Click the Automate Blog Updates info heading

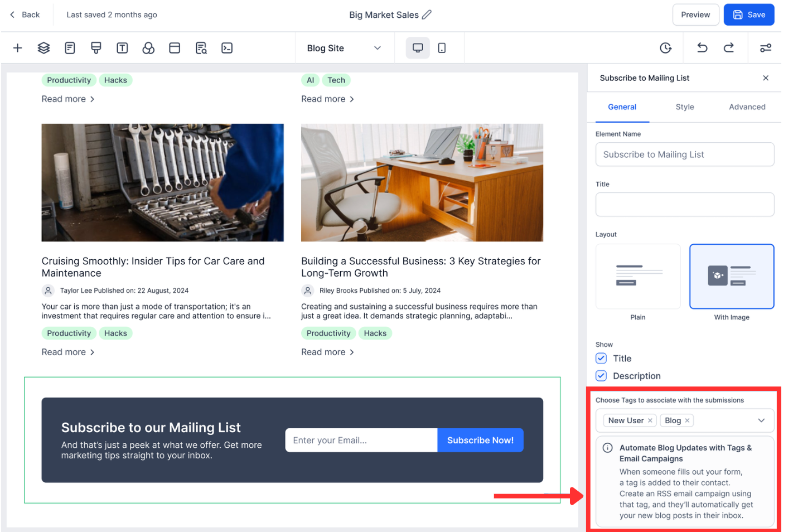685,453
